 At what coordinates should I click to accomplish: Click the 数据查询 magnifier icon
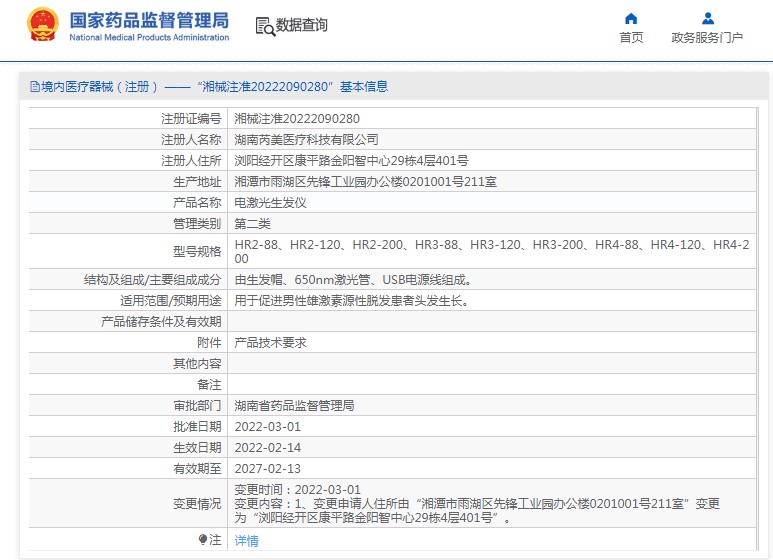coord(264,27)
